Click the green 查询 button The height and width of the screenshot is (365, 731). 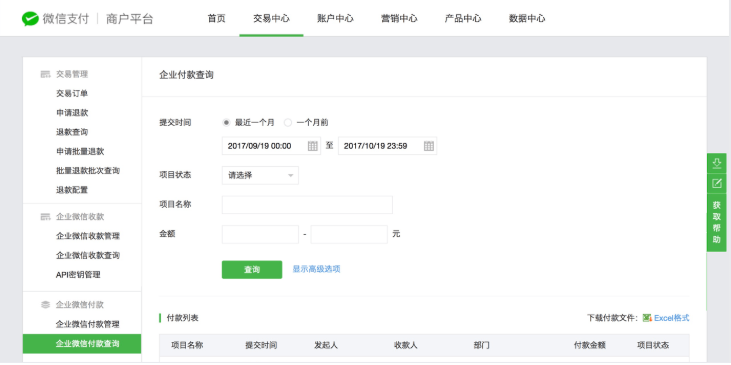[x=252, y=269]
